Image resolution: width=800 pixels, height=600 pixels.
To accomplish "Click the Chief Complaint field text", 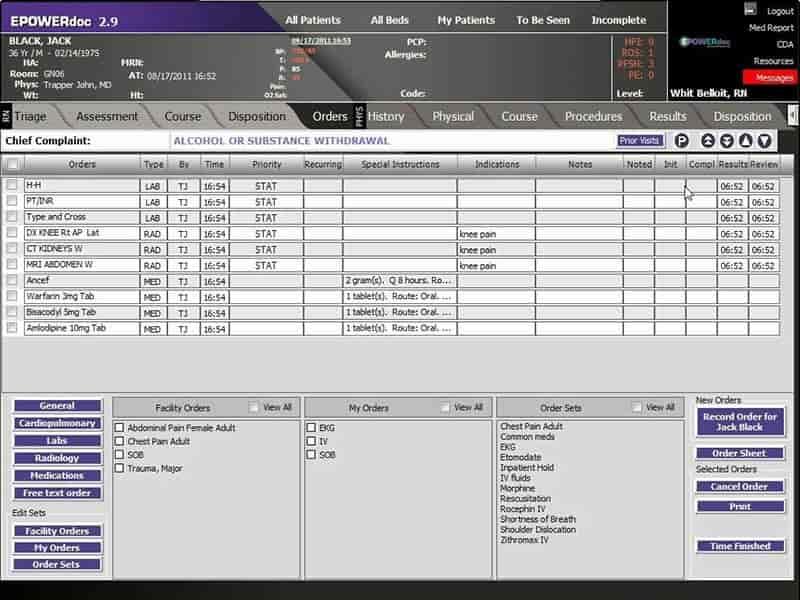I will [282, 141].
